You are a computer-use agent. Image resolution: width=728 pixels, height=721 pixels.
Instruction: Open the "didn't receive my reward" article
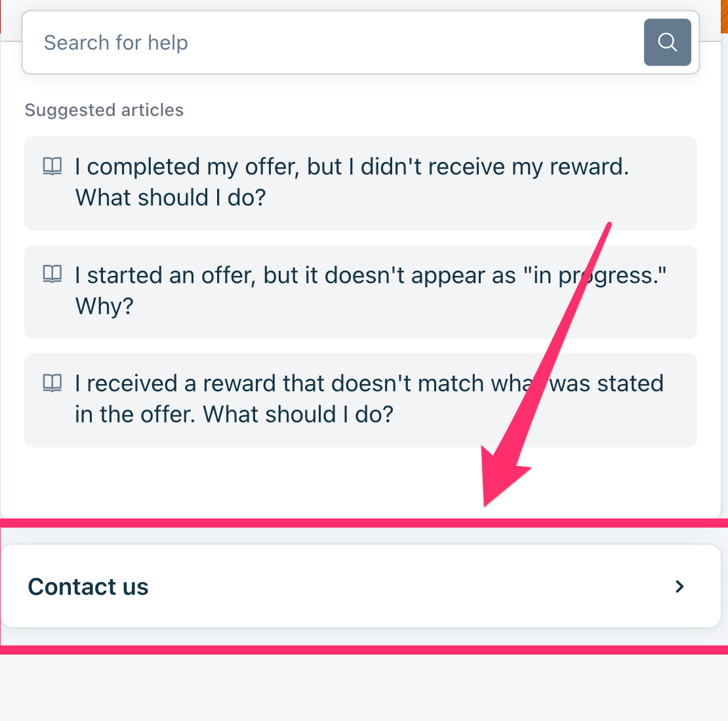(352, 167)
